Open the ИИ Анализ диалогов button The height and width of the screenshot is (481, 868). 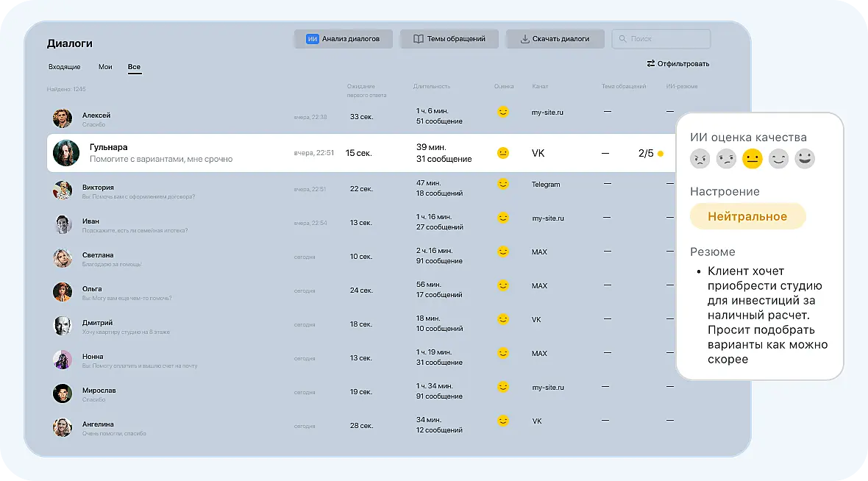tap(344, 39)
